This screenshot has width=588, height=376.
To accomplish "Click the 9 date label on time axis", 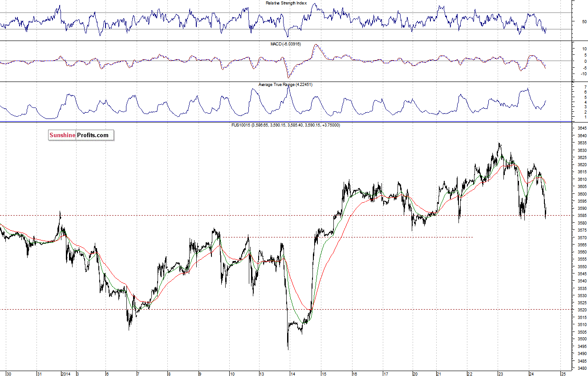I will click(200, 373).
